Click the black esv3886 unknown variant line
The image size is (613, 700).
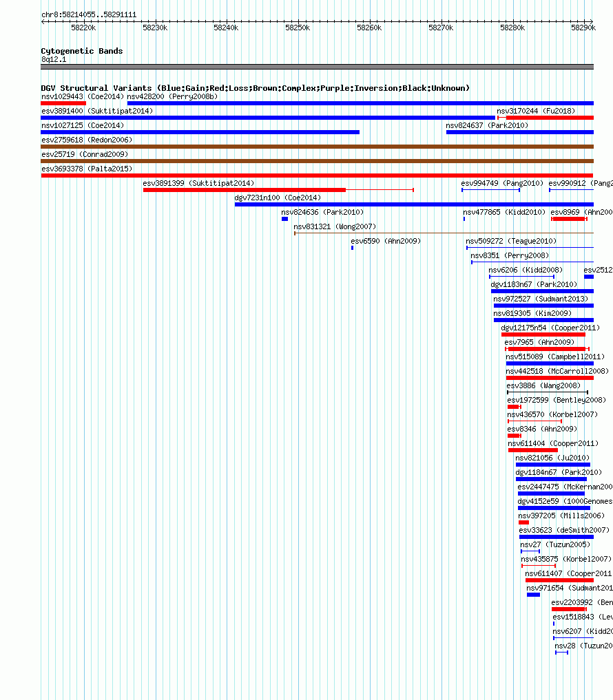(548, 392)
